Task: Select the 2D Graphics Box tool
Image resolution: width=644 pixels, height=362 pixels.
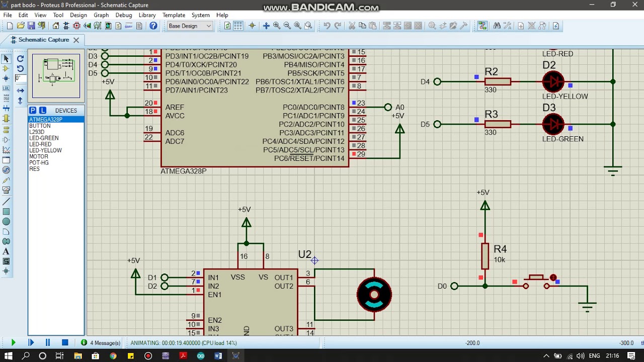Action: tap(6, 212)
